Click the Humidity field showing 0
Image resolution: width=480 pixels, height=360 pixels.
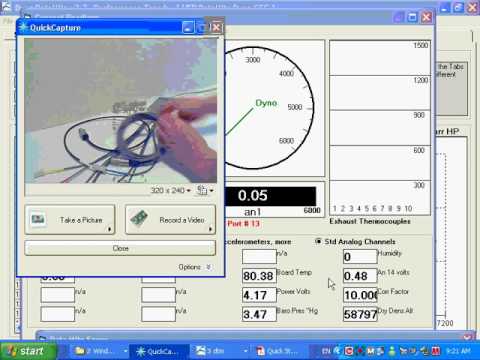(360, 257)
